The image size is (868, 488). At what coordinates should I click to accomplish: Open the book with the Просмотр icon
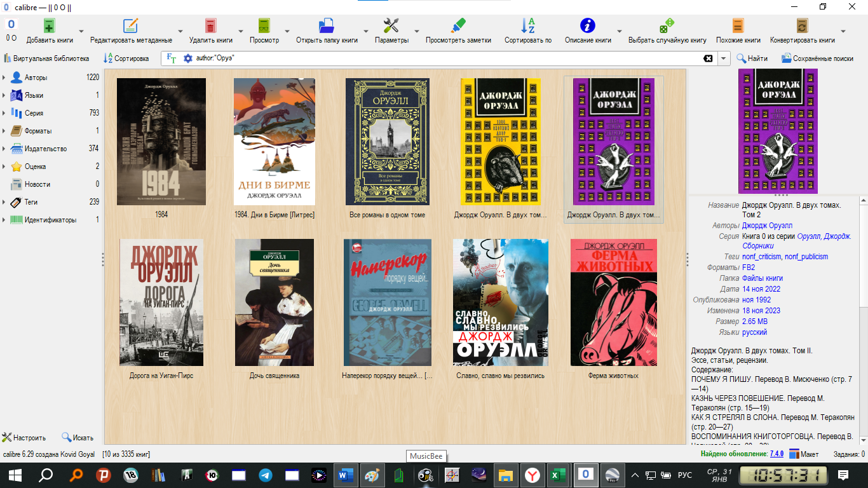pos(264,25)
